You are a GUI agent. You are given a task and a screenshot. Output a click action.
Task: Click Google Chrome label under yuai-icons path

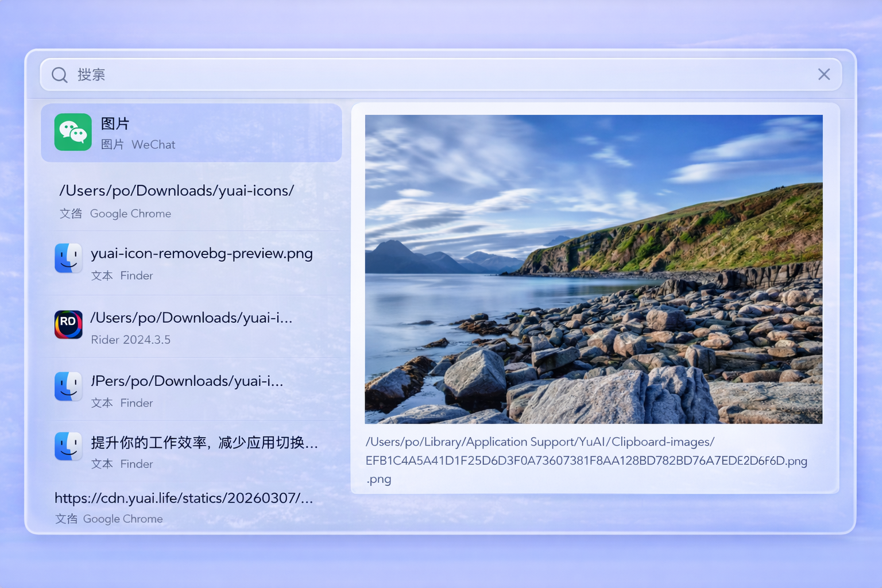tap(130, 214)
